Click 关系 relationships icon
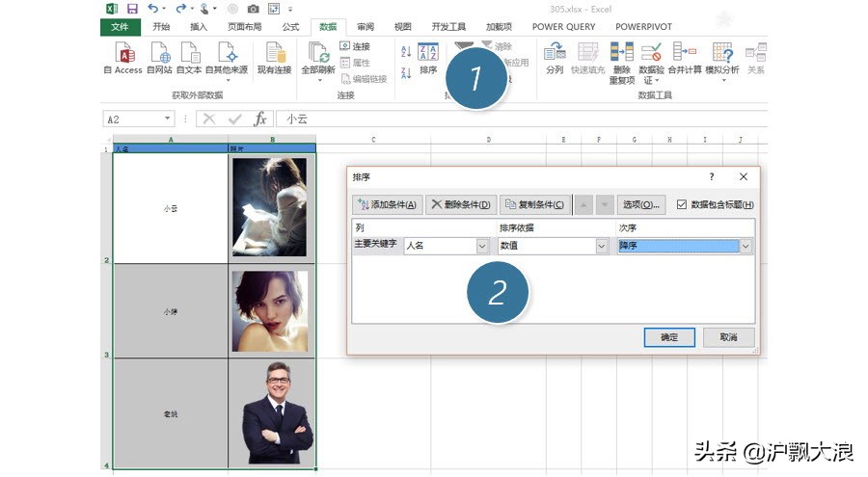The height and width of the screenshot is (477, 868). [x=755, y=58]
